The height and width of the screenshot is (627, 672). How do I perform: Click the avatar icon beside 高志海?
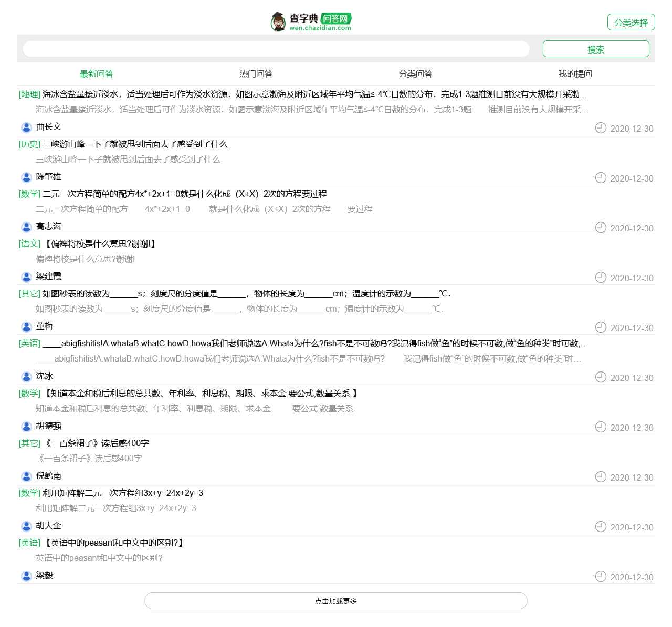tap(26, 227)
